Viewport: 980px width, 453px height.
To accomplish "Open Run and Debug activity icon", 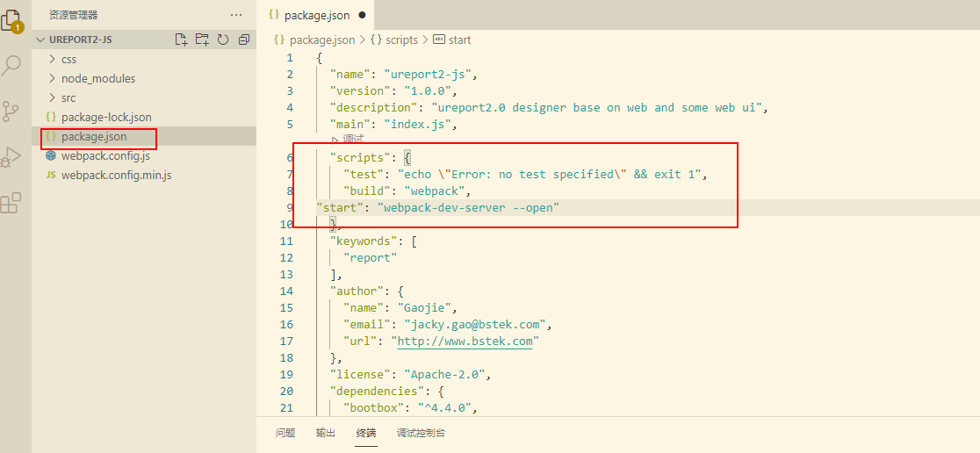I will (x=11, y=157).
